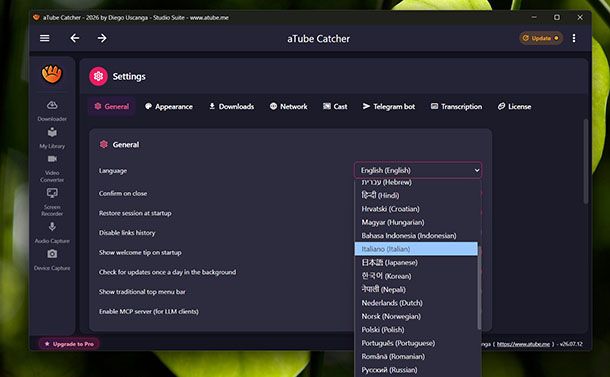Image resolution: width=610 pixels, height=377 pixels.
Task: Maximize the aTube Catcher window
Action: 557,18
